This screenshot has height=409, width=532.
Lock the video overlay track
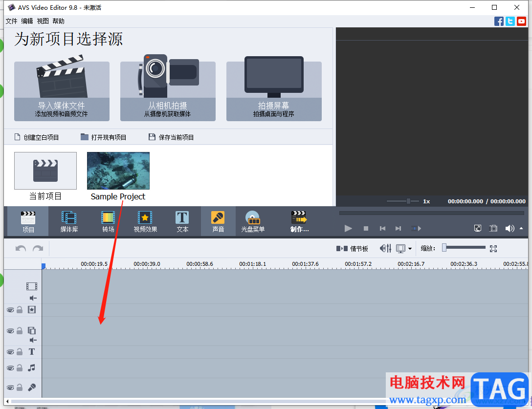(20, 331)
